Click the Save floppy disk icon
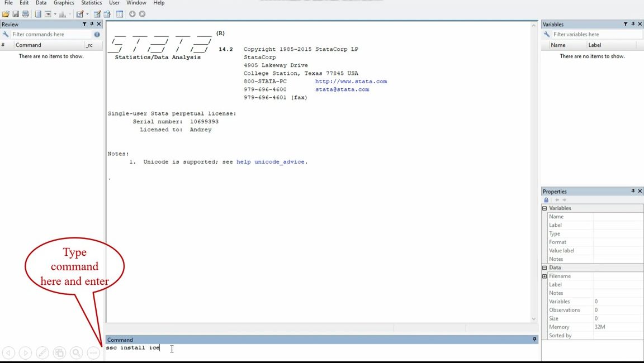 pos(16,14)
